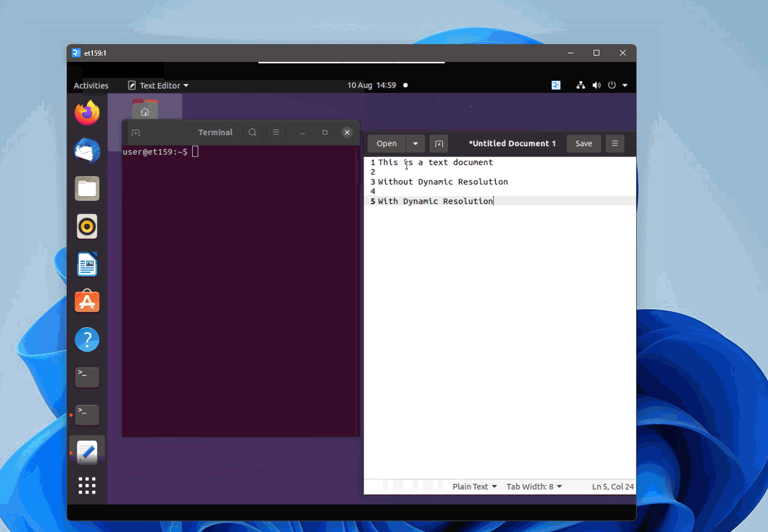This screenshot has width=768, height=532.
Task: Click the 'Ln 5, Col 24' status text
Action: [613, 487]
